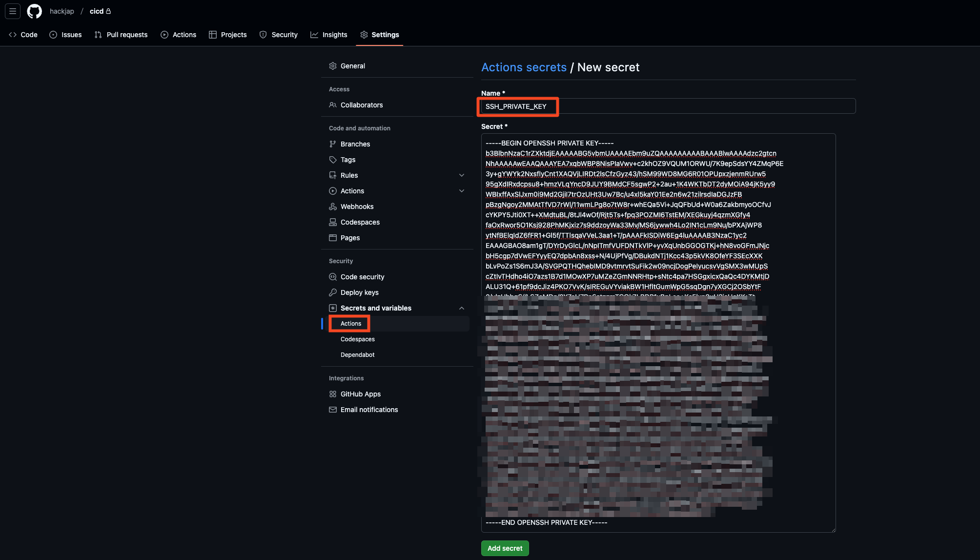Open GitHub Apps integrations page
The width and height of the screenshot is (980, 560).
[x=360, y=394]
